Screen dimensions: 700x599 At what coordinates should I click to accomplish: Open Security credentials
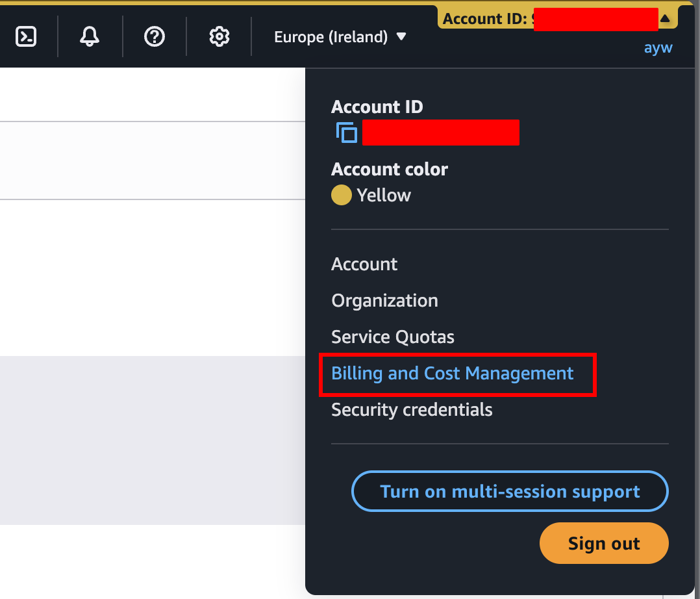411,410
